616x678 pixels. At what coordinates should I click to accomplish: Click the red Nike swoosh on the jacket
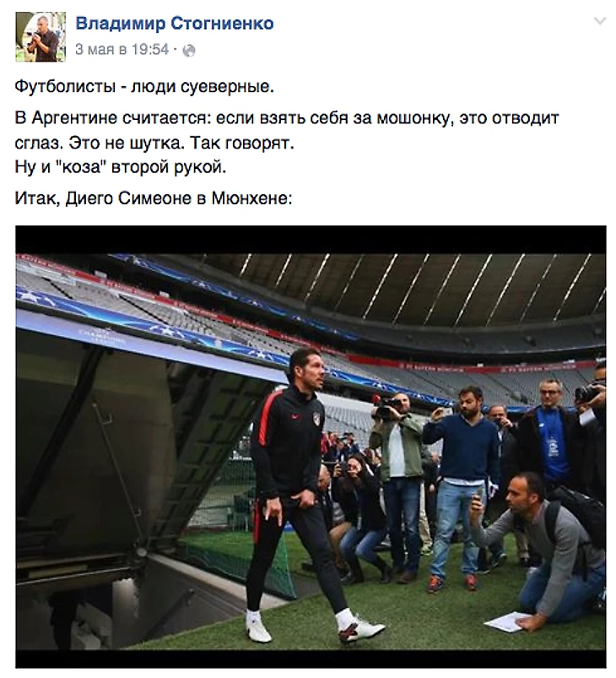click(x=295, y=417)
